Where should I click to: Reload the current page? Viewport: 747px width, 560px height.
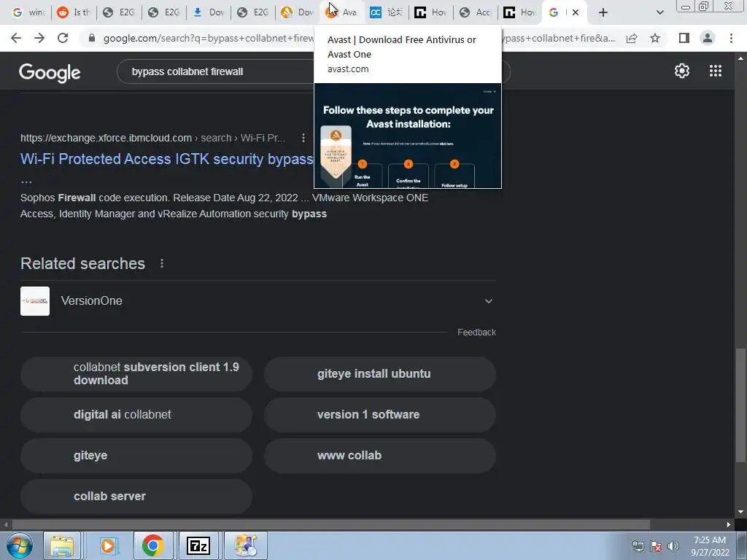click(63, 38)
